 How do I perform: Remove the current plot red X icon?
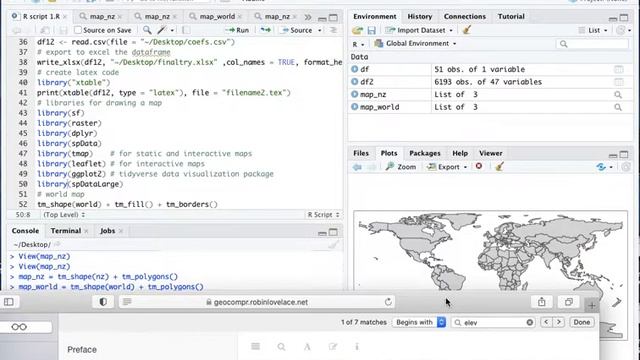tap(479, 167)
